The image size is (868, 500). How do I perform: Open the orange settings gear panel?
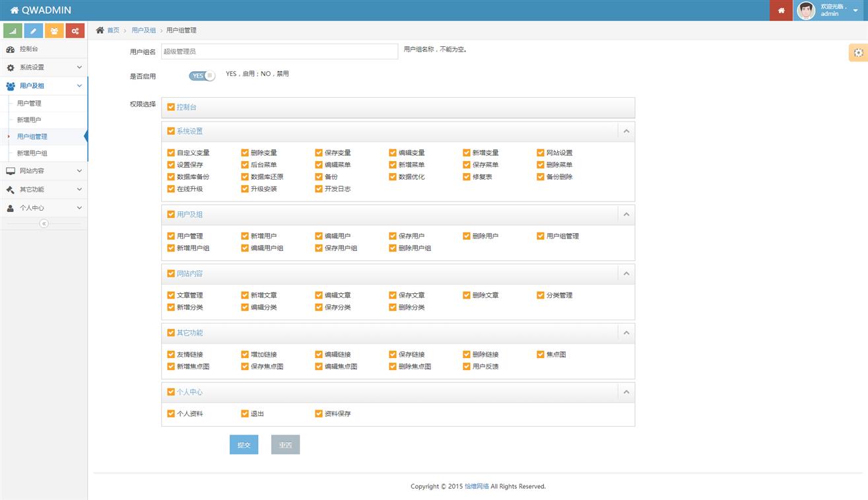[x=858, y=53]
